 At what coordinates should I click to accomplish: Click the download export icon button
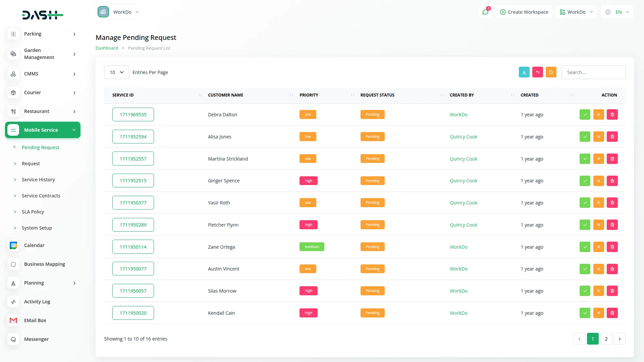524,72
